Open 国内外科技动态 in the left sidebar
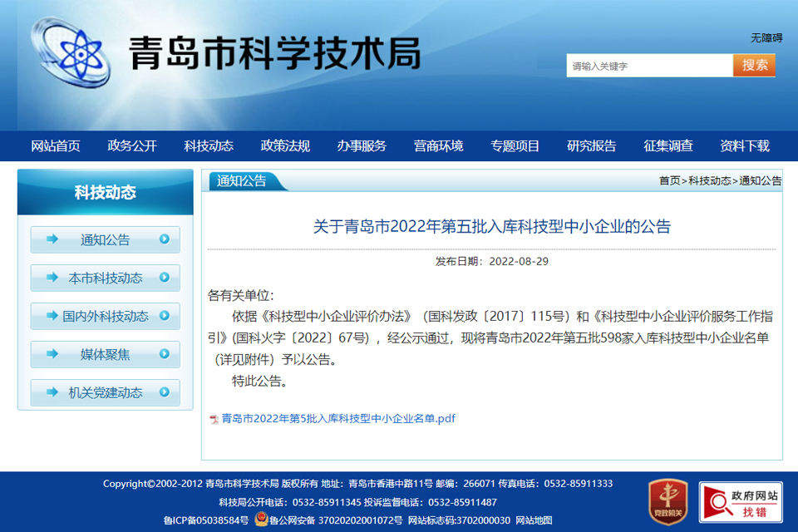This screenshot has height=532, width=798. [106, 316]
